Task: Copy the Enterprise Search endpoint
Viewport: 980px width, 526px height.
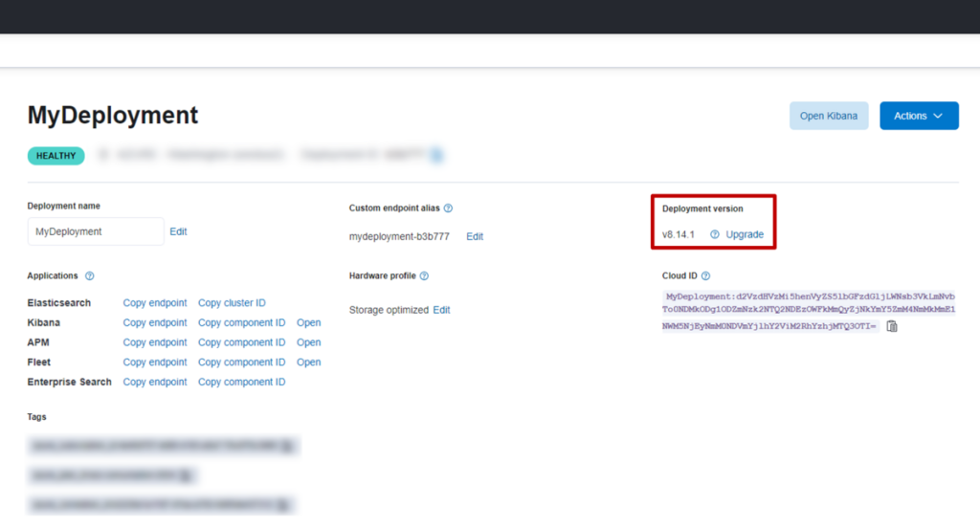Action: 155,383
